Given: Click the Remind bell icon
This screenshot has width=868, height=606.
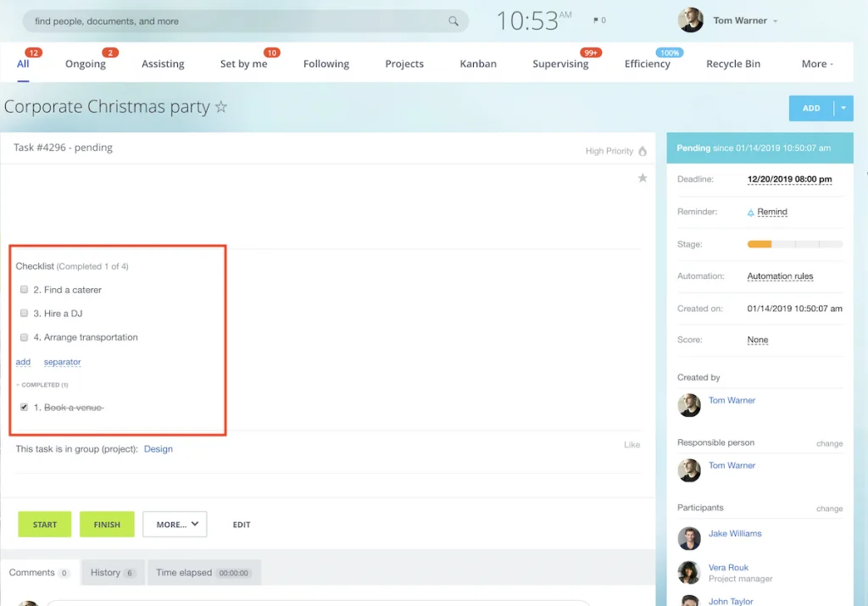Looking at the screenshot, I should click(750, 212).
